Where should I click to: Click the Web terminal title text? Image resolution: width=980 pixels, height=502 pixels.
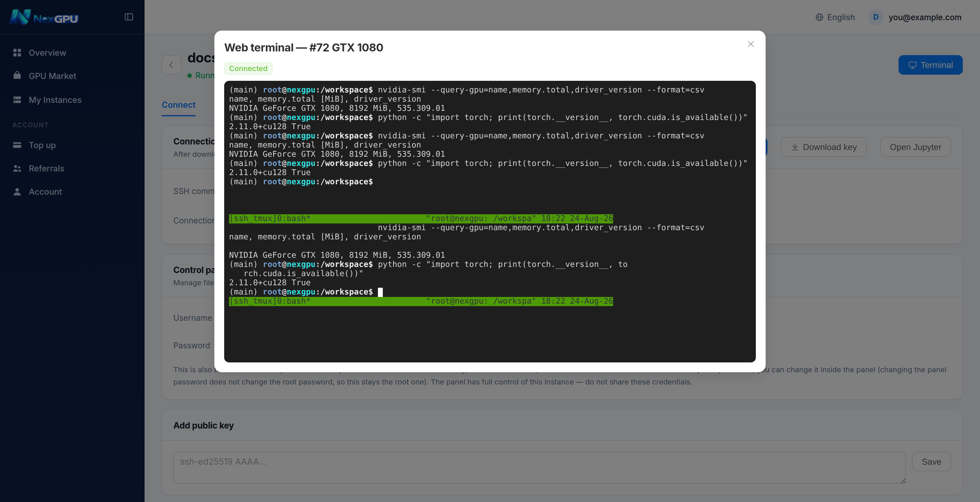click(x=303, y=47)
